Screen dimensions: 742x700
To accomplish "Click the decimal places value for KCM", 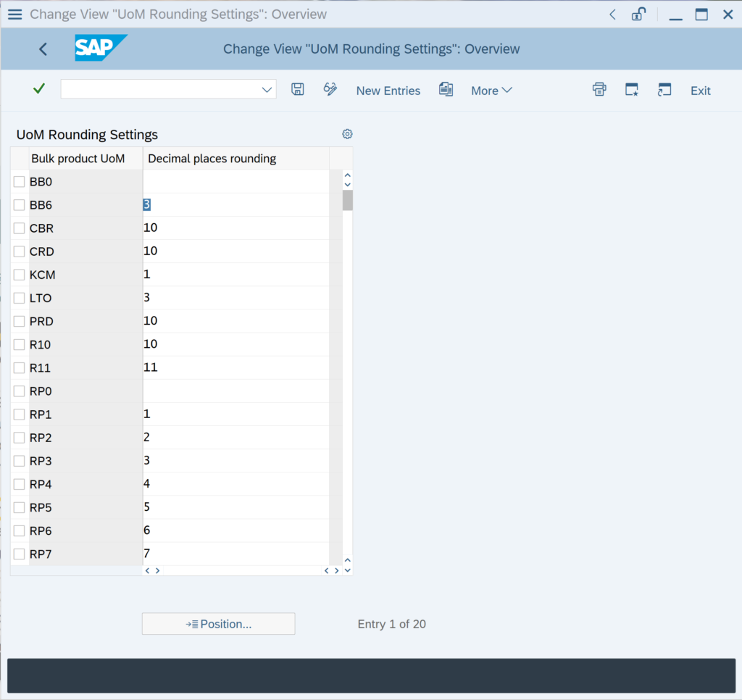I will click(146, 274).
